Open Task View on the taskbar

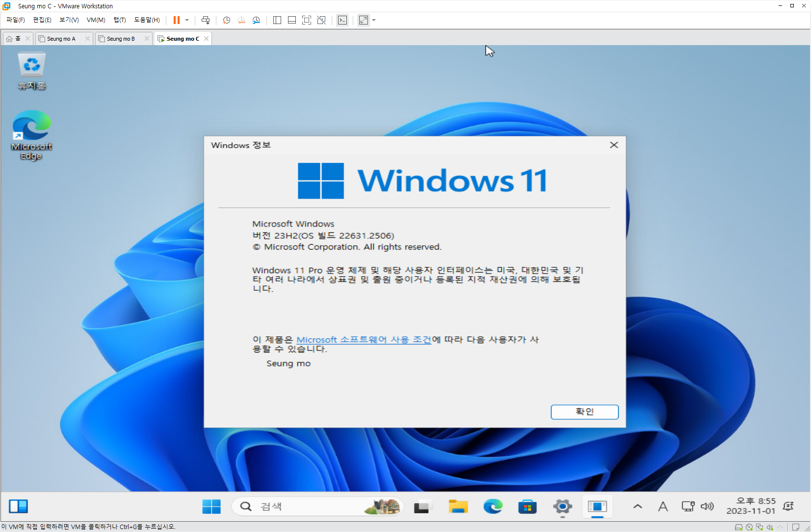(x=421, y=507)
